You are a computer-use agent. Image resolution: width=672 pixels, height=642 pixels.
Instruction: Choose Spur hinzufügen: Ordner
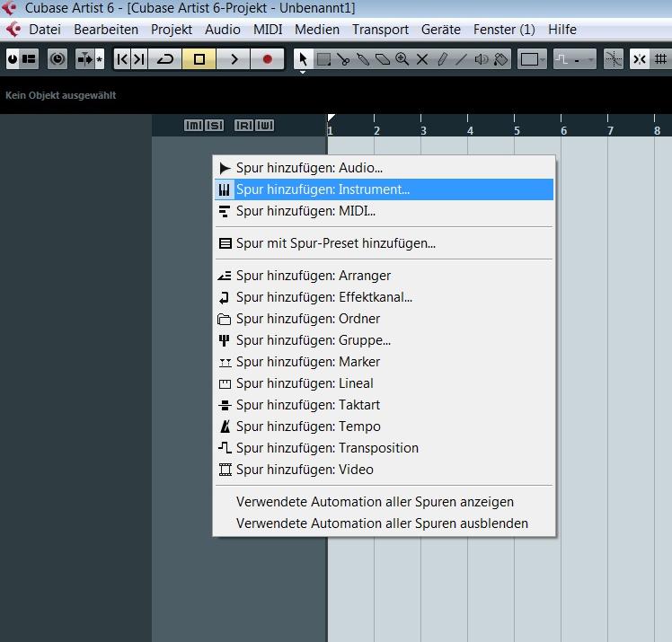pyautogui.click(x=384, y=319)
